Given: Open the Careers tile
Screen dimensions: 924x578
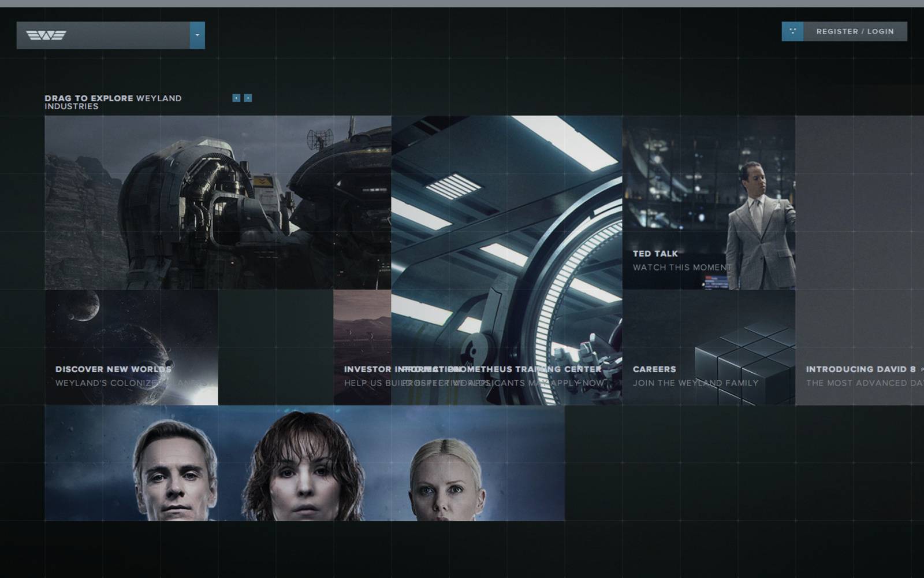Looking at the screenshot, I should [709, 347].
